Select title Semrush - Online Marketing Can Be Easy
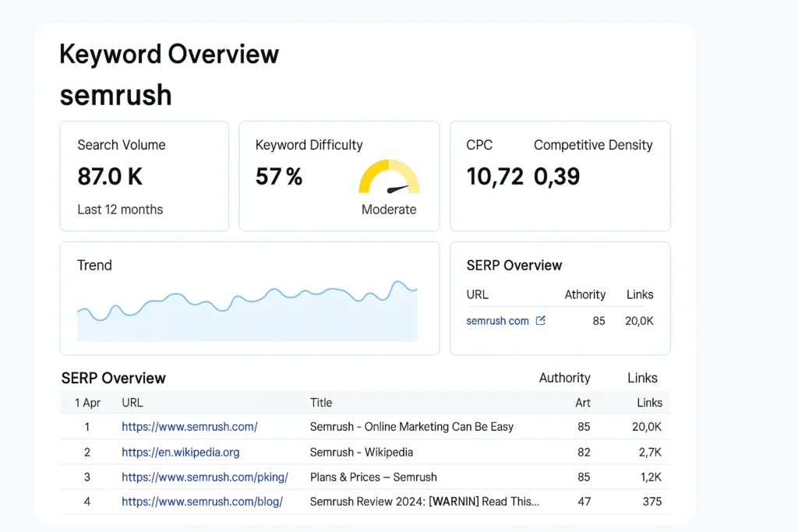 click(x=411, y=427)
